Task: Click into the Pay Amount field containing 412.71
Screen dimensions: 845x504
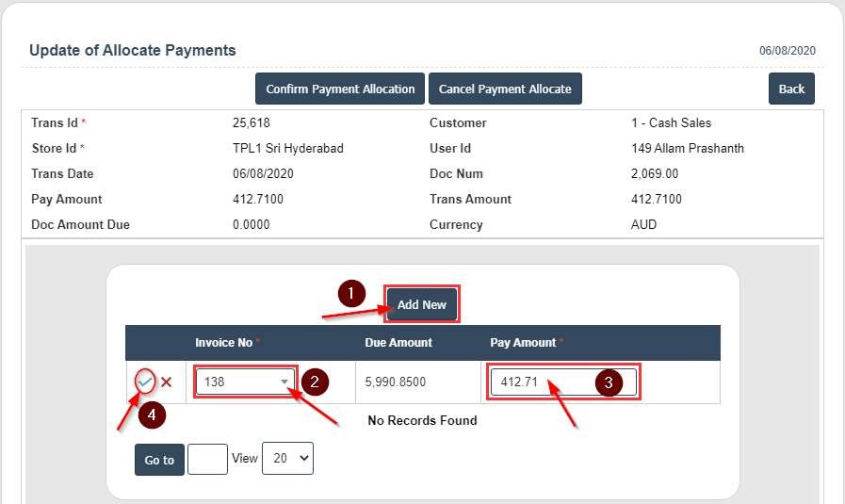Action: point(537,382)
